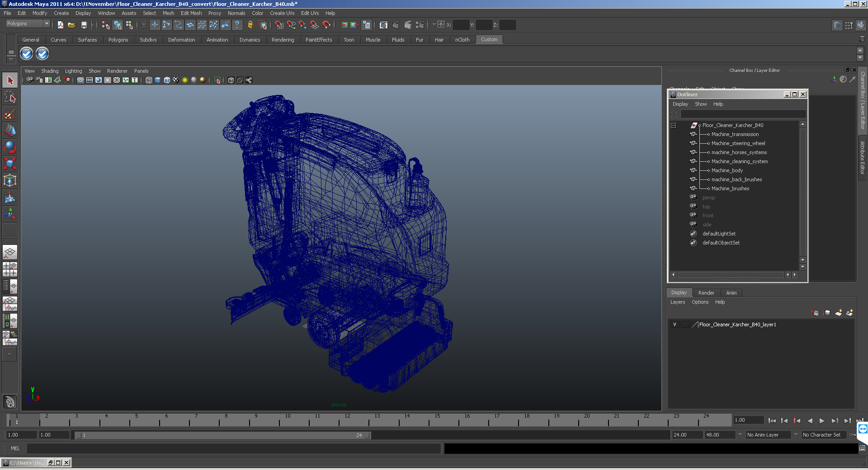Play the animation forward

pos(822,421)
